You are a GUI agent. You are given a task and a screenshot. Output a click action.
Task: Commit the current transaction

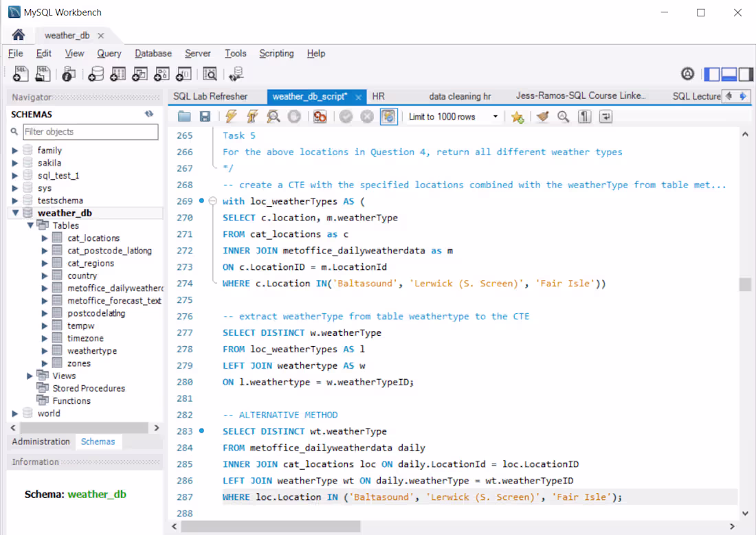[x=346, y=116]
